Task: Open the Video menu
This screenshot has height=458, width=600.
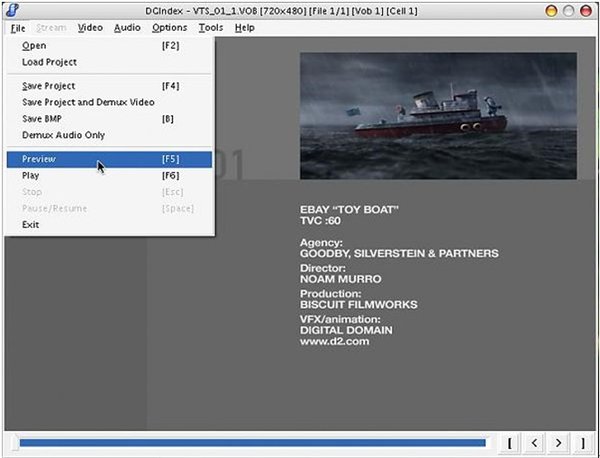Action: [90, 28]
